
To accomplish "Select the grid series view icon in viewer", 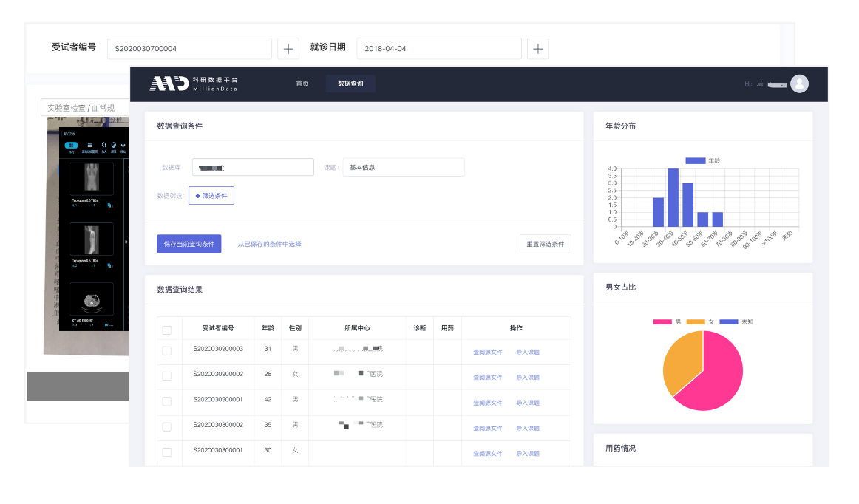I will click(71, 146).
